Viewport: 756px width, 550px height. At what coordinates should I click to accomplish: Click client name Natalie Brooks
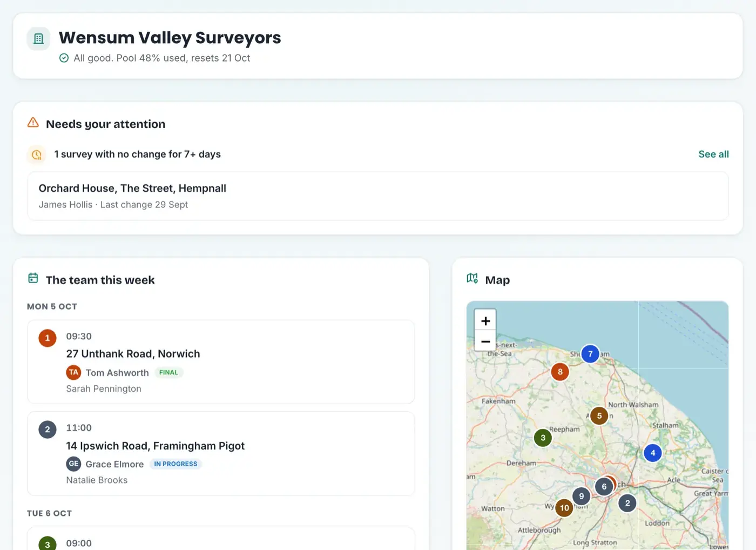(x=97, y=480)
